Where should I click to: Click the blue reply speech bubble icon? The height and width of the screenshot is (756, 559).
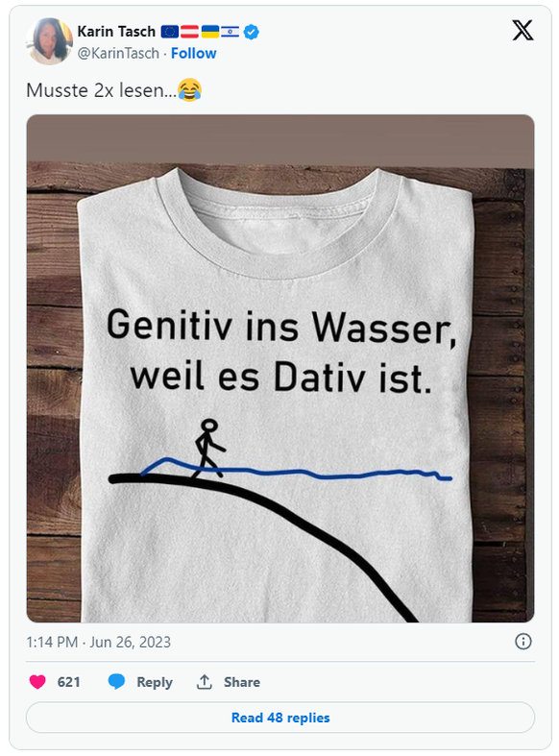tap(116, 681)
